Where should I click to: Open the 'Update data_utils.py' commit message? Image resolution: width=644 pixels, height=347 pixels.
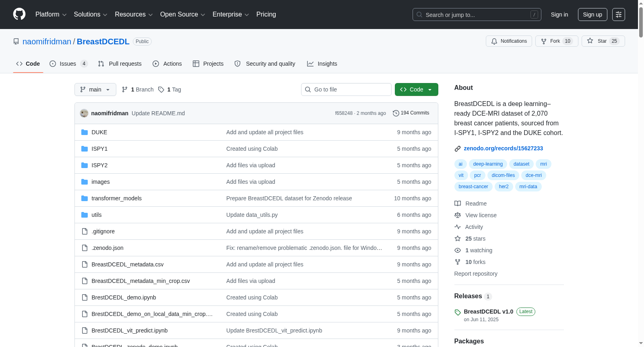click(252, 215)
